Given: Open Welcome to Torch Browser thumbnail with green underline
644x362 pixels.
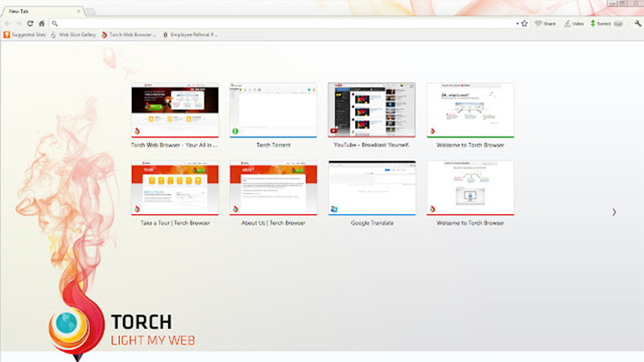Looking at the screenshot, I should [x=470, y=110].
